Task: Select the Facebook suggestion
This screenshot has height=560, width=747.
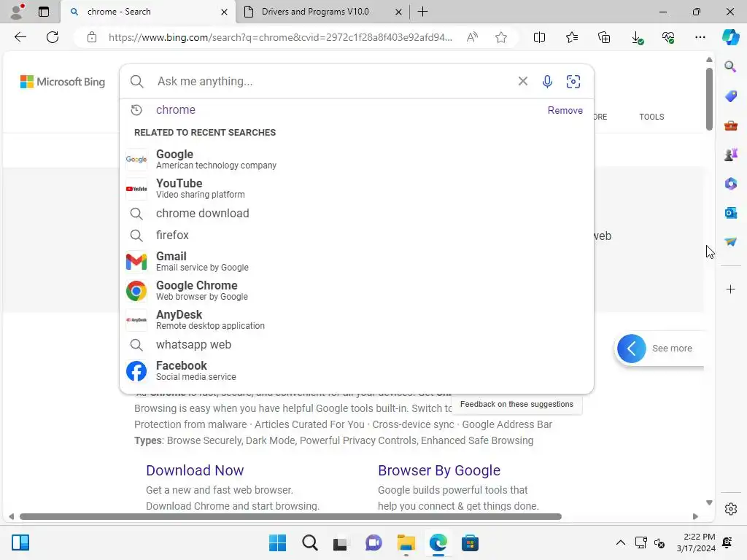Action: click(x=356, y=370)
